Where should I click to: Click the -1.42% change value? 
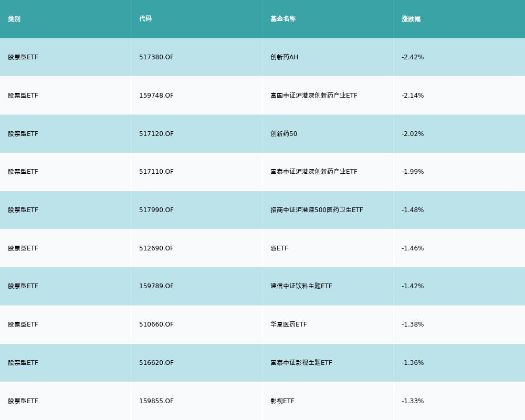(413, 286)
